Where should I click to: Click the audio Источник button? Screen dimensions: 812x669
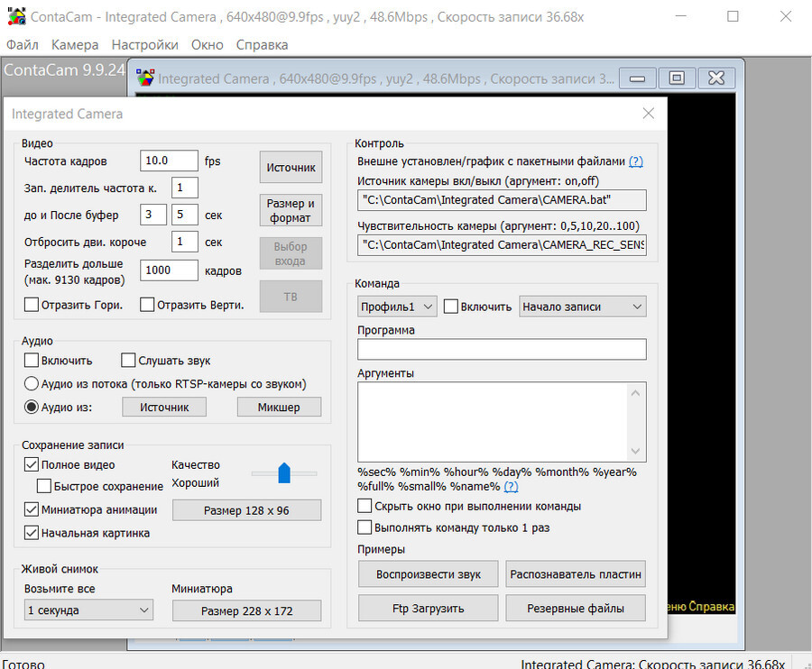164,408
